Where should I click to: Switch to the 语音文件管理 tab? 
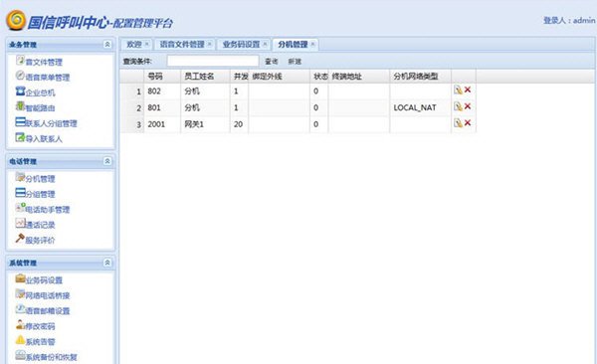point(182,45)
